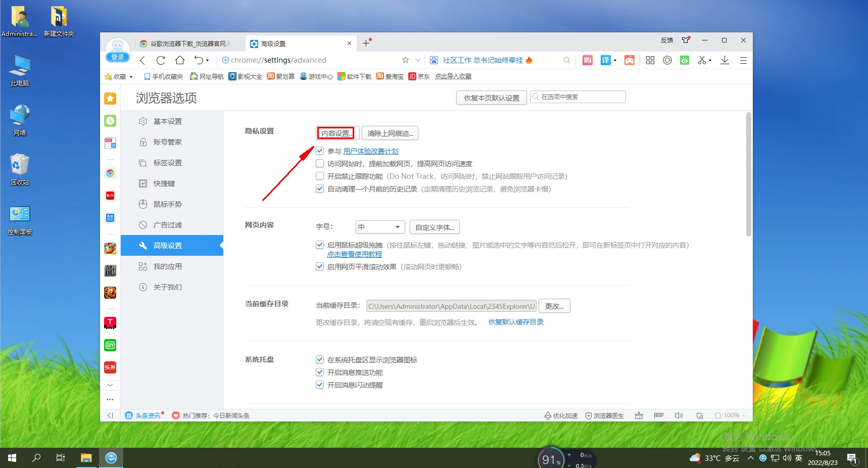
Task: Toggle 启用鼠标超级拖拽 checkbox
Action: 320,245
